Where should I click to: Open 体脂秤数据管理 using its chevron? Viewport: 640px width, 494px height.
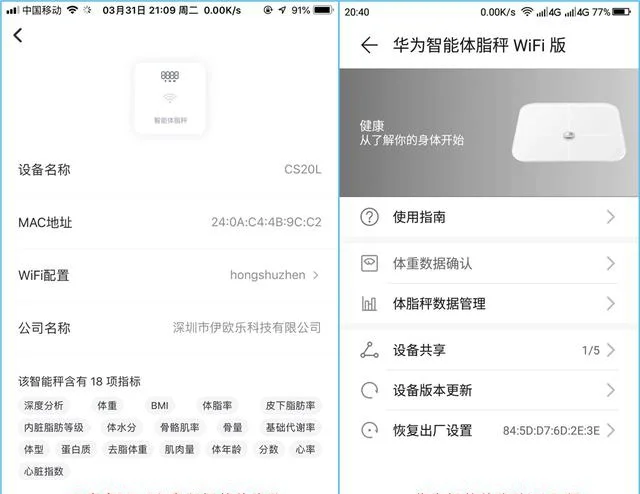611,303
